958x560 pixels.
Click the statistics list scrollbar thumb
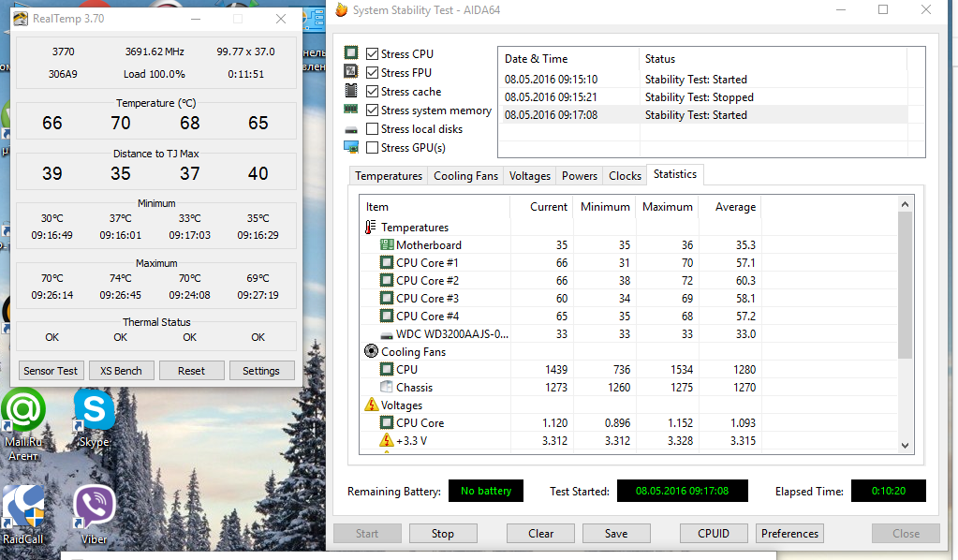(x=905, y=286)
